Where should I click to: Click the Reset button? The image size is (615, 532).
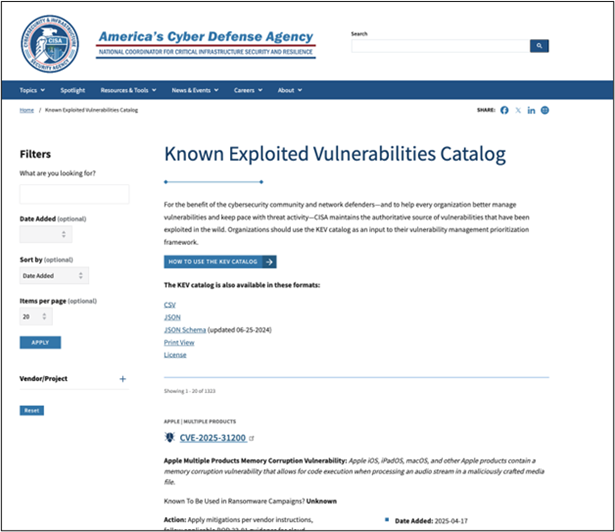(x=32, y=410)
